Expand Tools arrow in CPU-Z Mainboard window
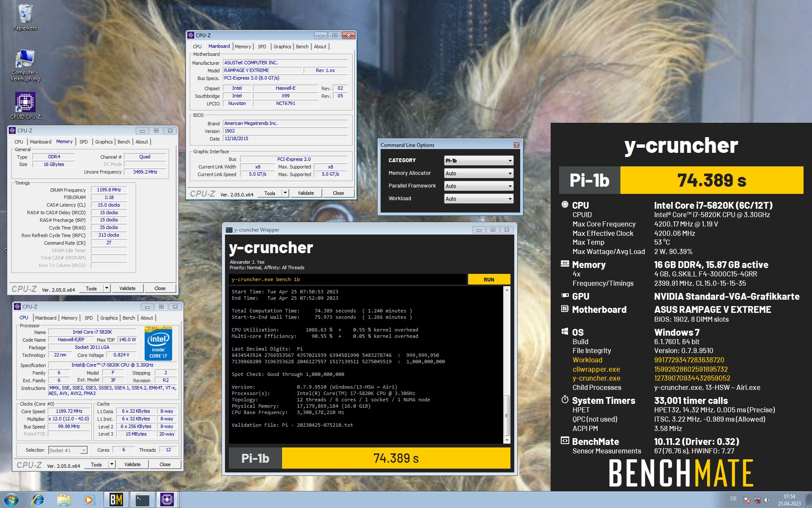Viewport: 812px width, 508px height. pyautogui.click(x=285, y=193)
